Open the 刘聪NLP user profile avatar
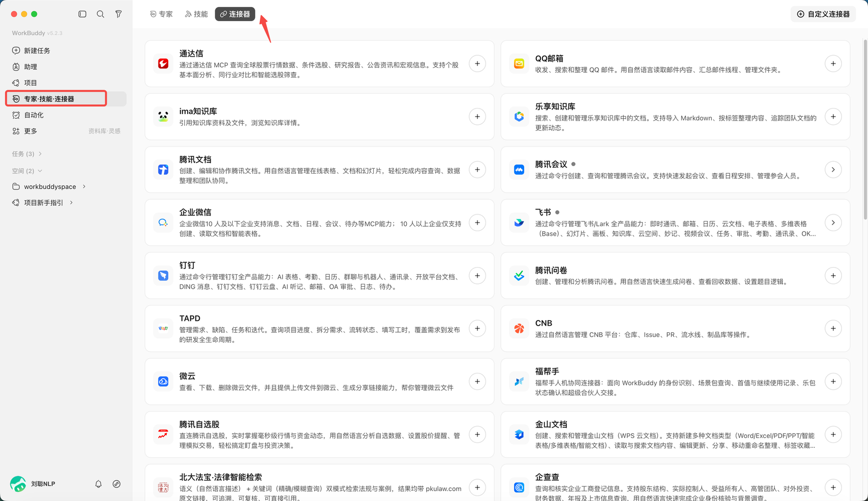 18,484
